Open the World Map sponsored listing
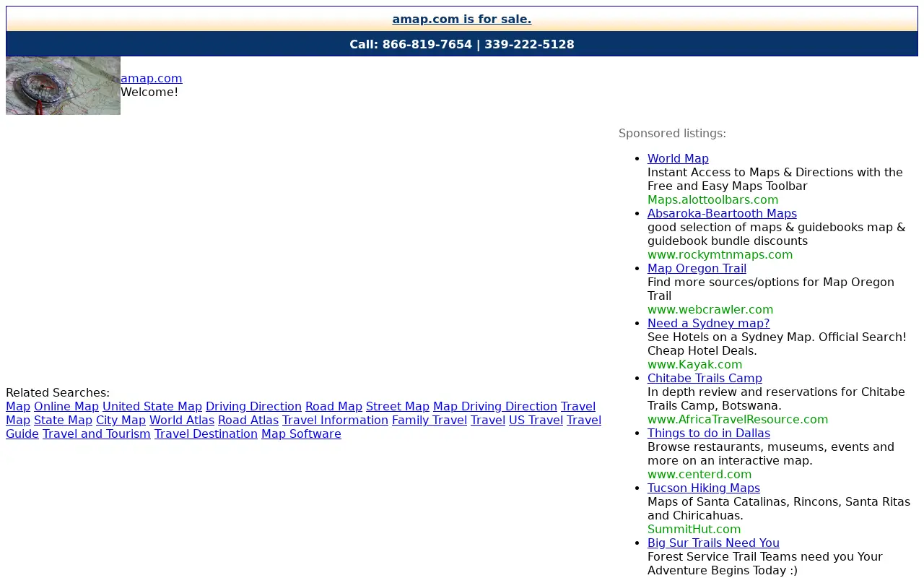The image size is (924, 578). click(678, 158)
